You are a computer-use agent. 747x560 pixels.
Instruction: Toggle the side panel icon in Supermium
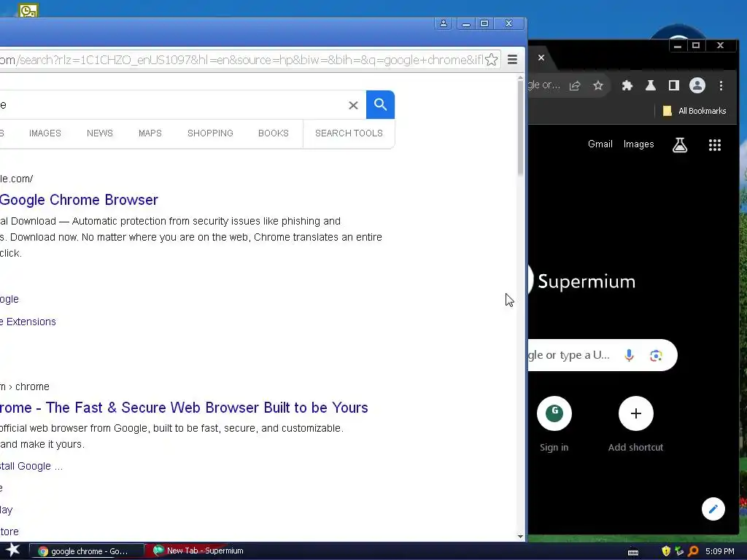point(673,86)
